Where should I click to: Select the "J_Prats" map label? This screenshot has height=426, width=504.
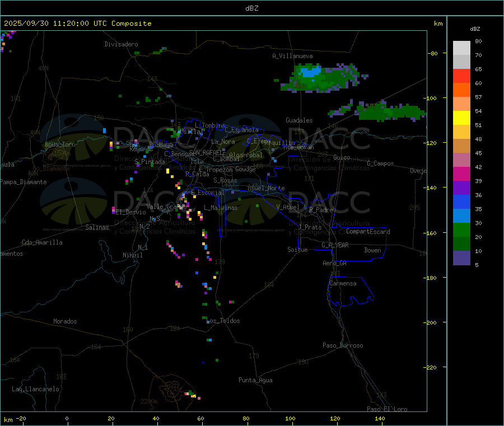pyautogui.click(x=310, y=227)
